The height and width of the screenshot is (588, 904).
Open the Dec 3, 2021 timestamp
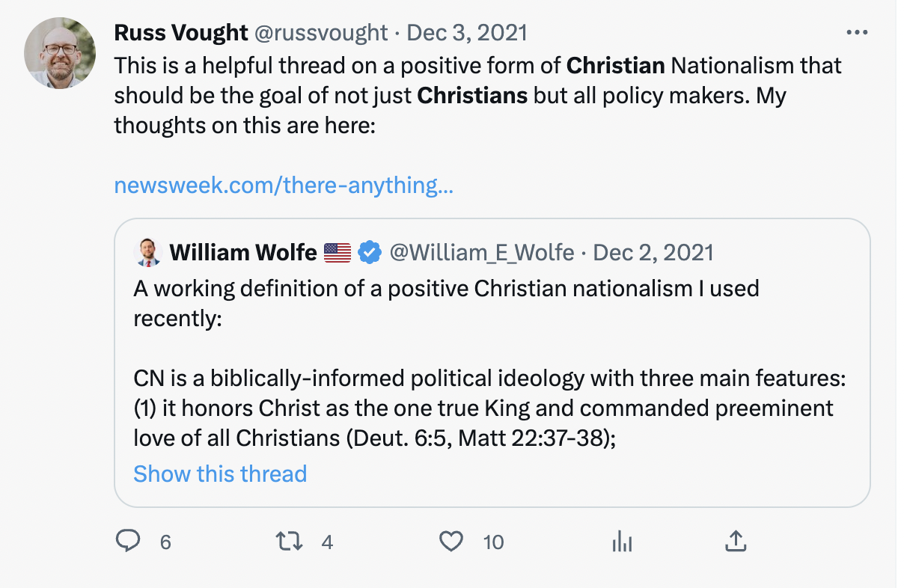point(467,33)
